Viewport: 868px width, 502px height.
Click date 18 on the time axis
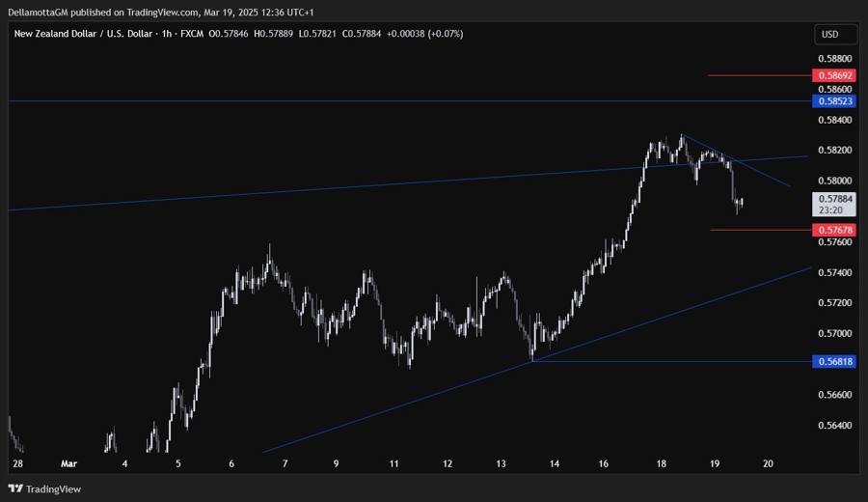[x=661, y=463]
